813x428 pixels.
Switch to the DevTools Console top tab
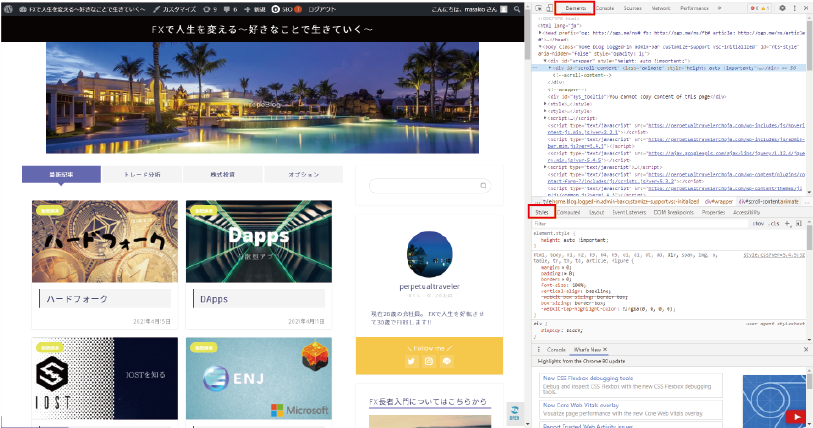605,8
